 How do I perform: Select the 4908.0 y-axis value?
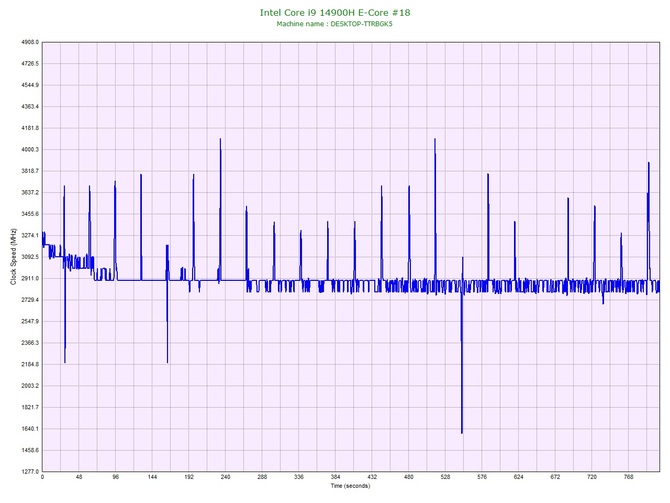(x=30, y=42)
